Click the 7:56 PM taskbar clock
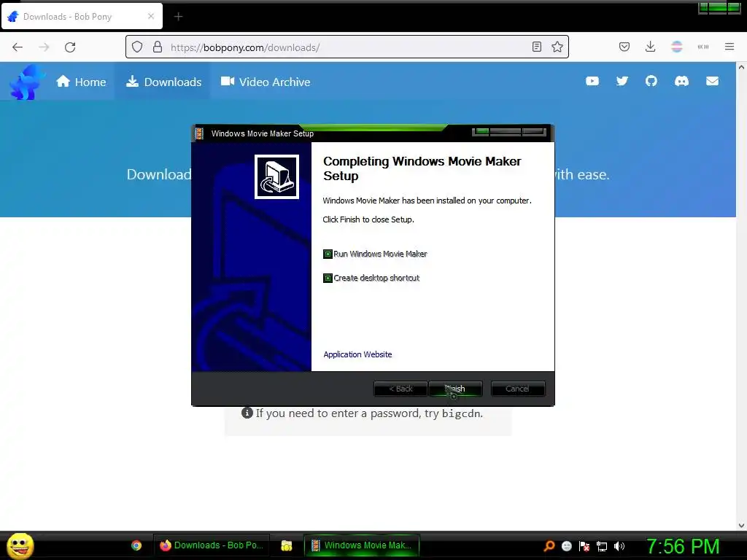The width and height of the screenshot is (747, 560). (683, 546)
